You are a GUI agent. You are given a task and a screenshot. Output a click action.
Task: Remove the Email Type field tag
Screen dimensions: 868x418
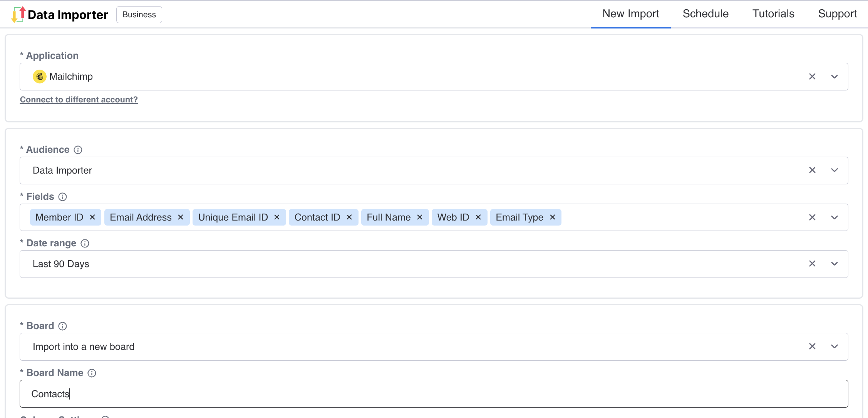[x=553, y=217]
